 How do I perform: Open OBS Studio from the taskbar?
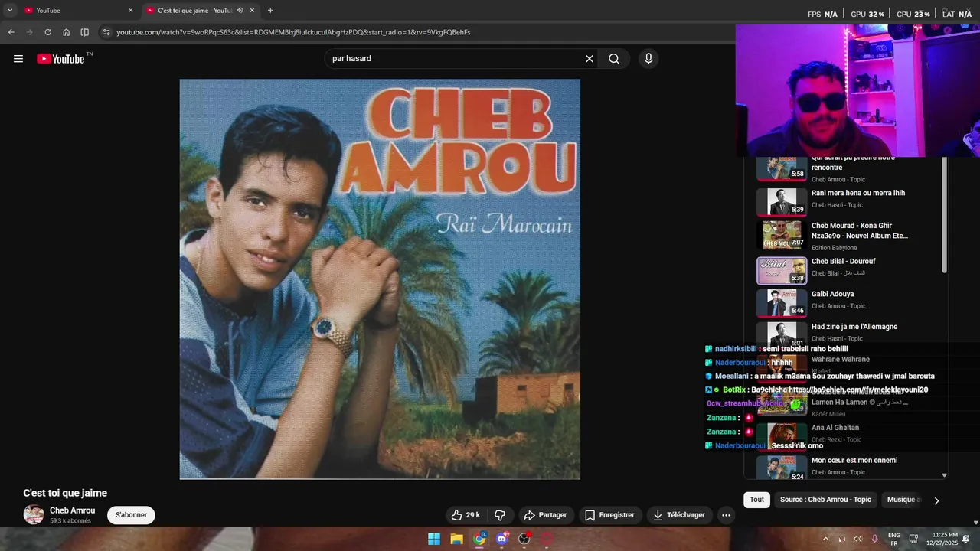pos(524,539)
